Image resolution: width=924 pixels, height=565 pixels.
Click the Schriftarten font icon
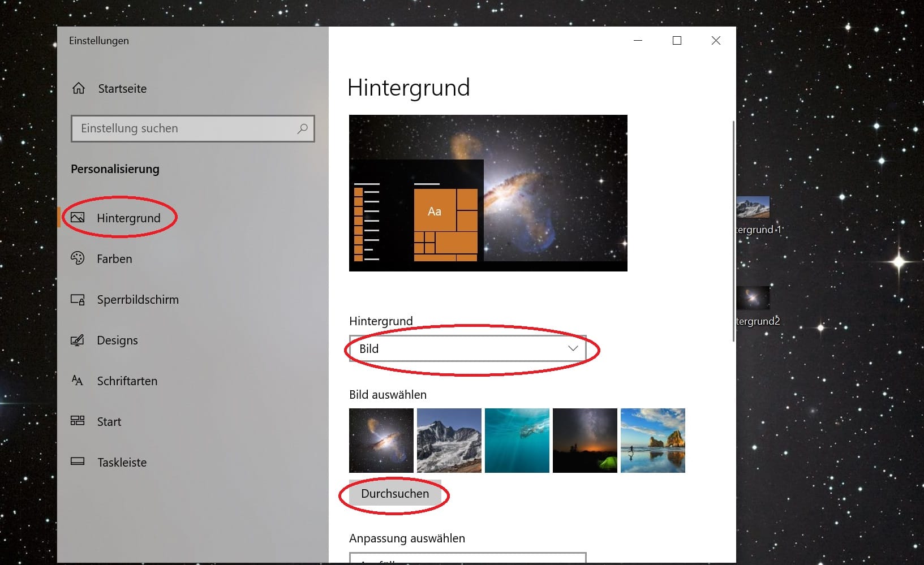click(x=78, y=381)
